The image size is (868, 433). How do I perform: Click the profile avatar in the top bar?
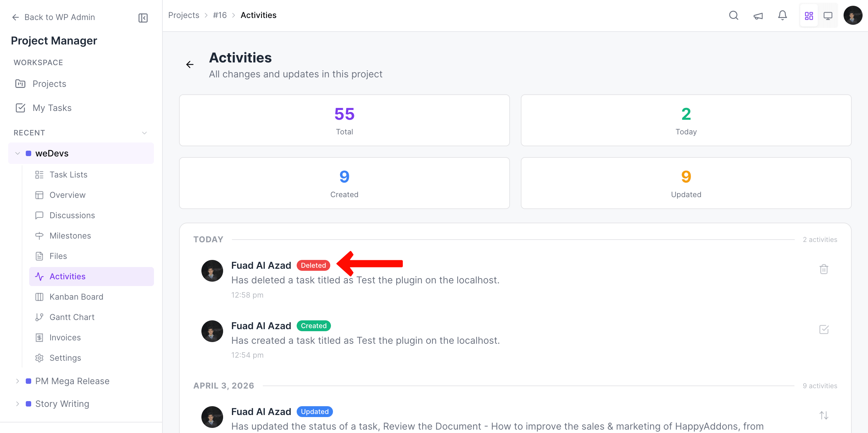[x=854, y=15]
